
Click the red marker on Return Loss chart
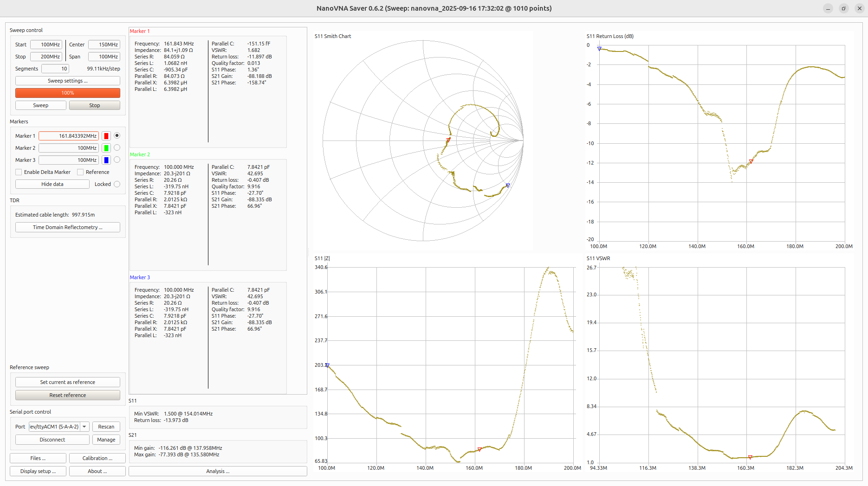tap(751, 161)
